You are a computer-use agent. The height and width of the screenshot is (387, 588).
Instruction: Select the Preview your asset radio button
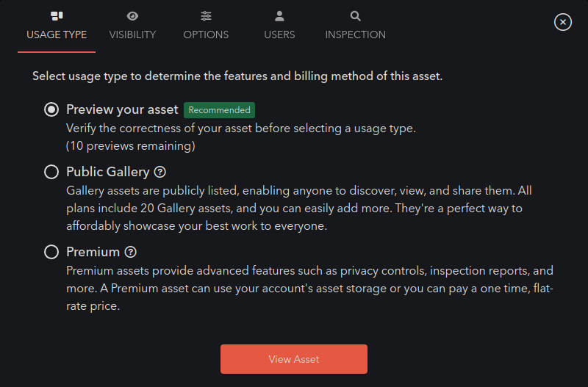(51, 109)
